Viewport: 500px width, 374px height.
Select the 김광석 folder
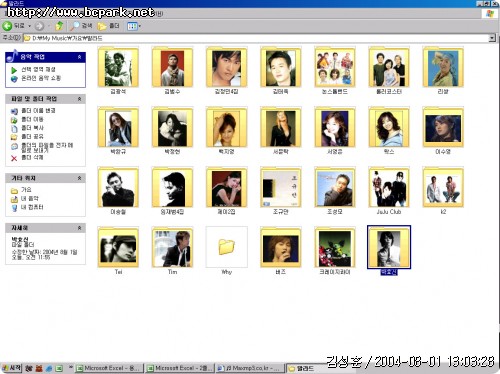click(118, 71)
